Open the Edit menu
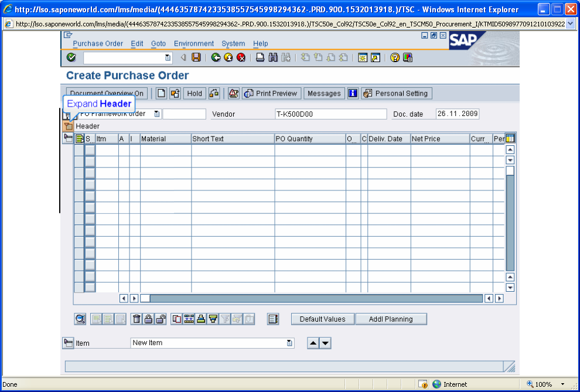Screen dimensions: 580x392 [137, 43]
